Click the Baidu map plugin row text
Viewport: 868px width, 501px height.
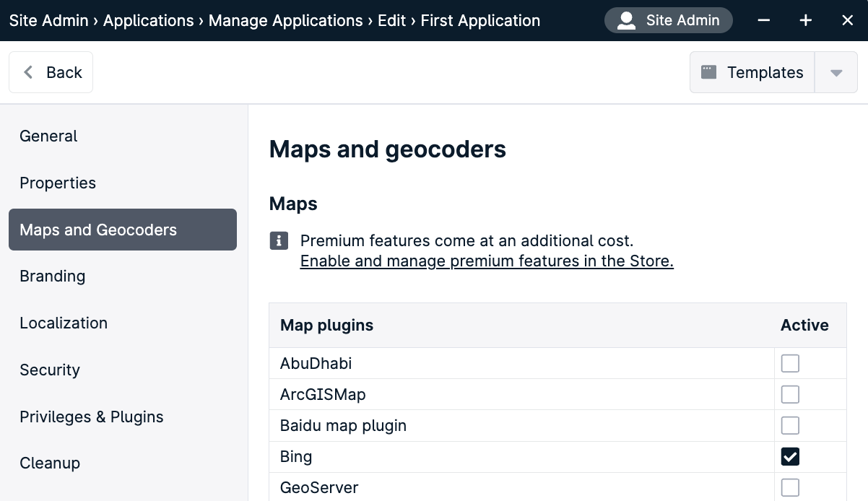tap(343, 426)
